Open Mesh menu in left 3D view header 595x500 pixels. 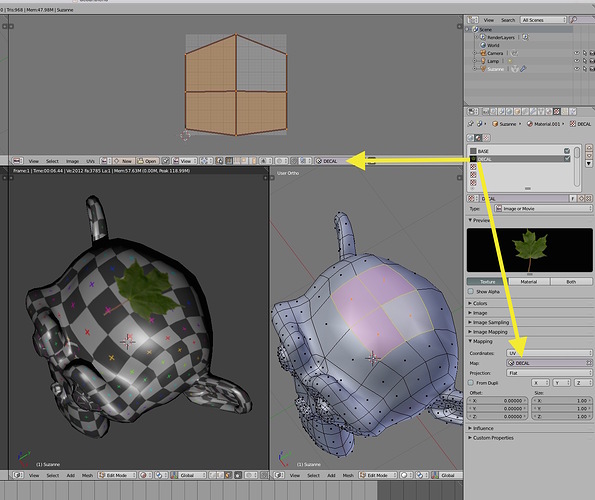coord(87,475)
